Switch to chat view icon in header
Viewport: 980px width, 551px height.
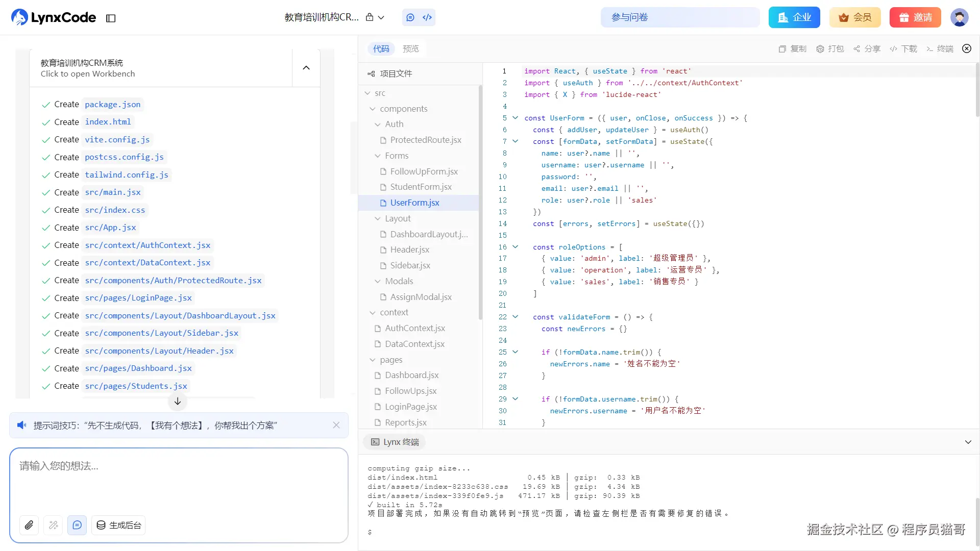tap(410, 17)
